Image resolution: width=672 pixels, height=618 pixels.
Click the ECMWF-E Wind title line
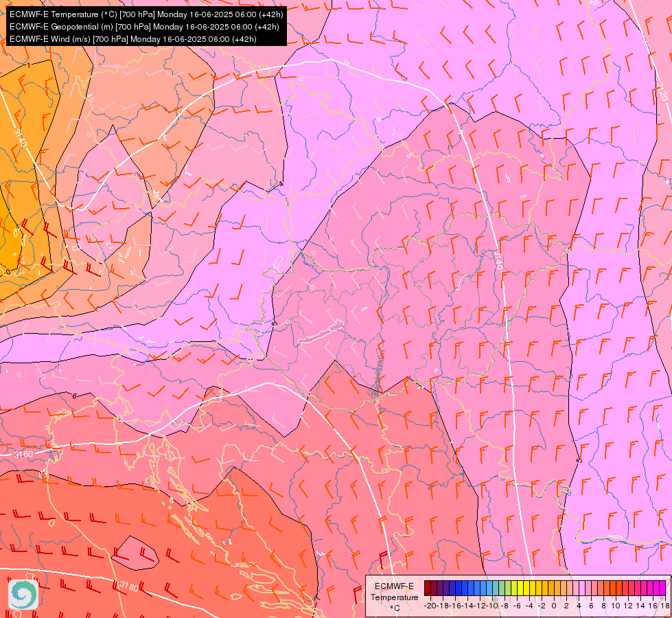133,39
